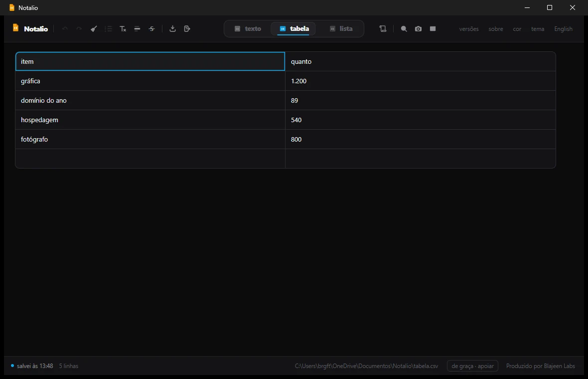Viewport: 588px width, 379px height.
Task: Click the numbered list icon
Action: click(x=108, y=29)
